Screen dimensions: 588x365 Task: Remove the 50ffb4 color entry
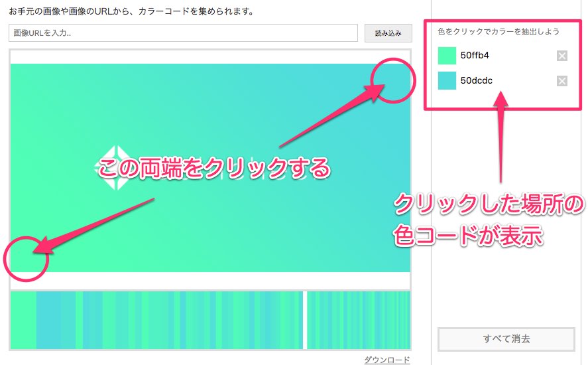(561, 56)
